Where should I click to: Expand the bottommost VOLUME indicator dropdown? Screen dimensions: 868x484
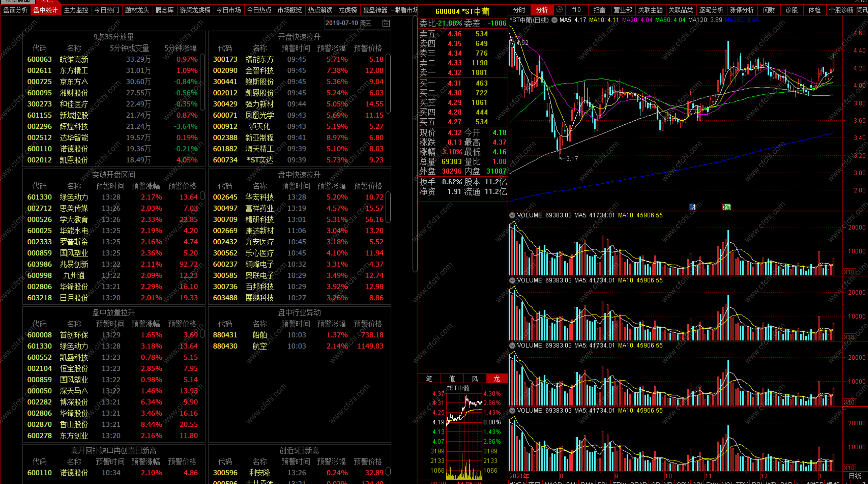tap(512, 410)
